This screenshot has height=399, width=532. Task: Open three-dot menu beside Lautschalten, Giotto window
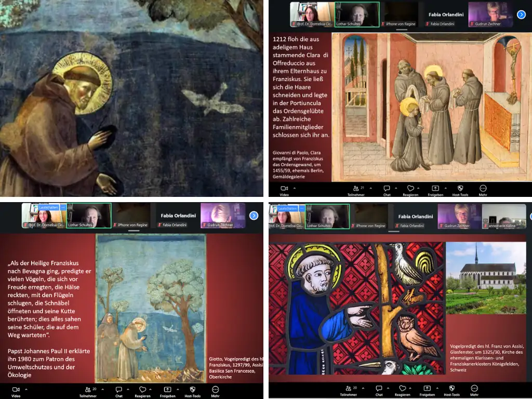(x=63, y=207)
